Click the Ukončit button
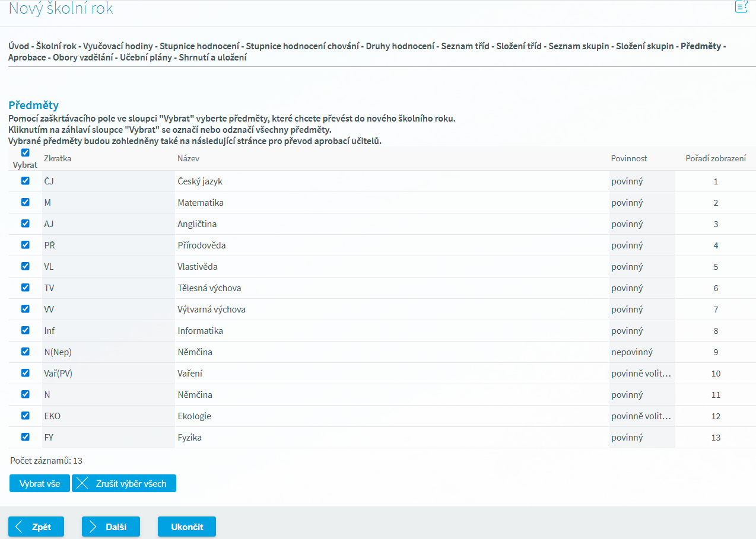 tap(187, 527)
